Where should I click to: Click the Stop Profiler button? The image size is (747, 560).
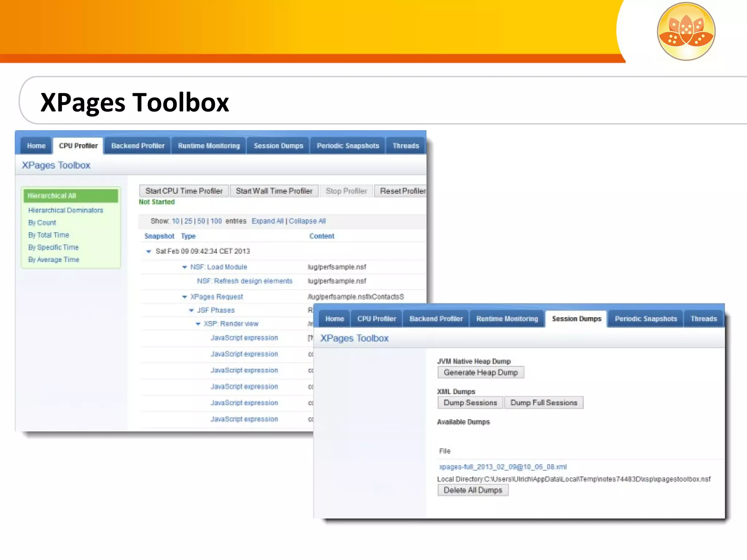346,191
